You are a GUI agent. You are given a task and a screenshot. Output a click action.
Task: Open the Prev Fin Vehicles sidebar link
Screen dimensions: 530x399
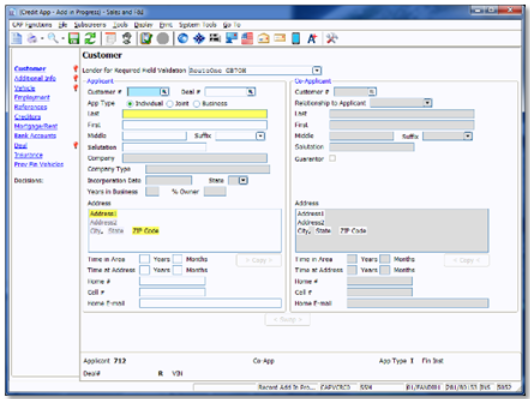tap(39, 164)
